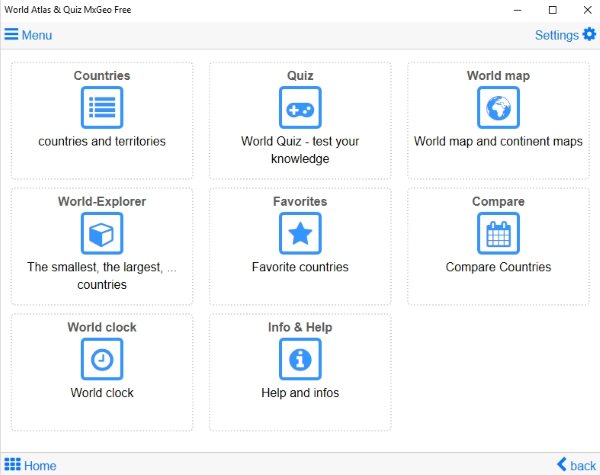This screenshot has height=475, width=600.
Task: Maximize the World Atlas window
Action: [553, 9]
